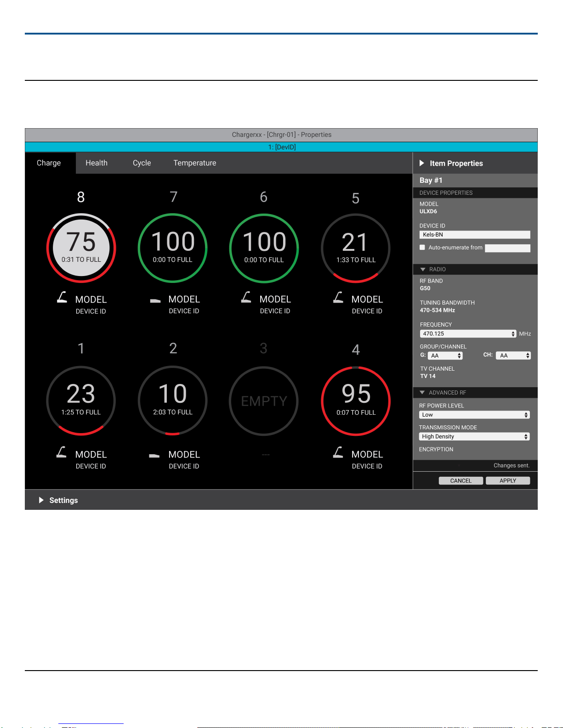The width and height of the screenshot is (563, 728).
Task: Open the RF Power Level dropdown
Action: 474,415
